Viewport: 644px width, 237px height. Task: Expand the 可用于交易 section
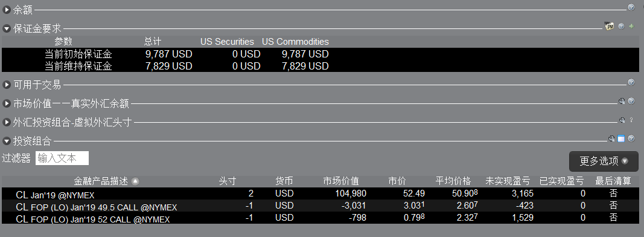[7, 85]
